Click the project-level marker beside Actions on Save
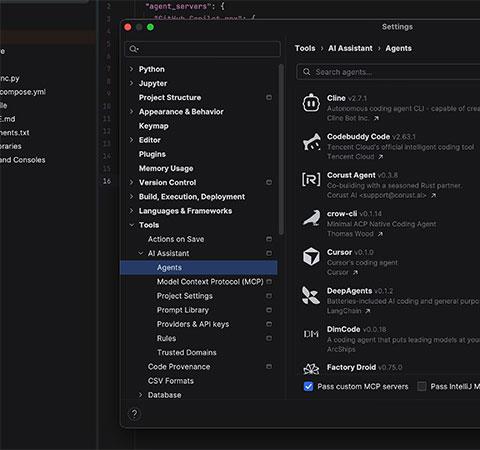 click(x=269, y=239)
